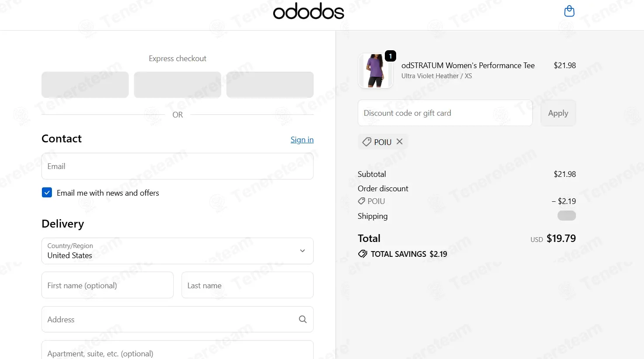Screen dimensions: 644x359
Task: Open the Country/Region dropdown
Action: coord(178,251)
